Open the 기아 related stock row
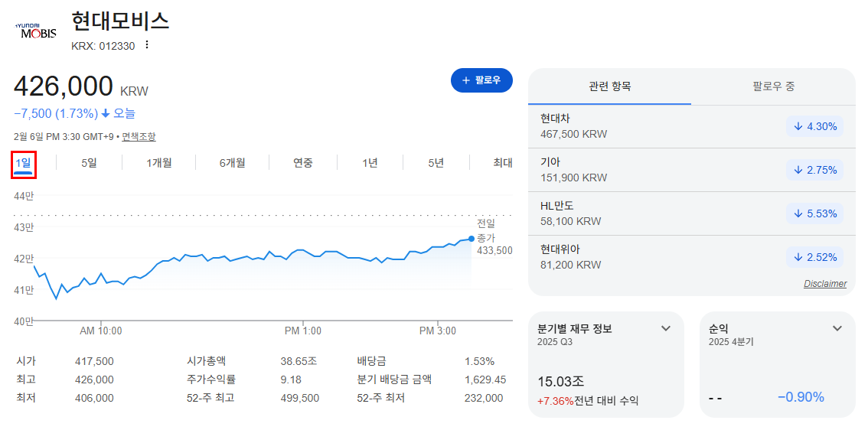Image resolution: width=868 pixels, height=430 pixels. 692,170
